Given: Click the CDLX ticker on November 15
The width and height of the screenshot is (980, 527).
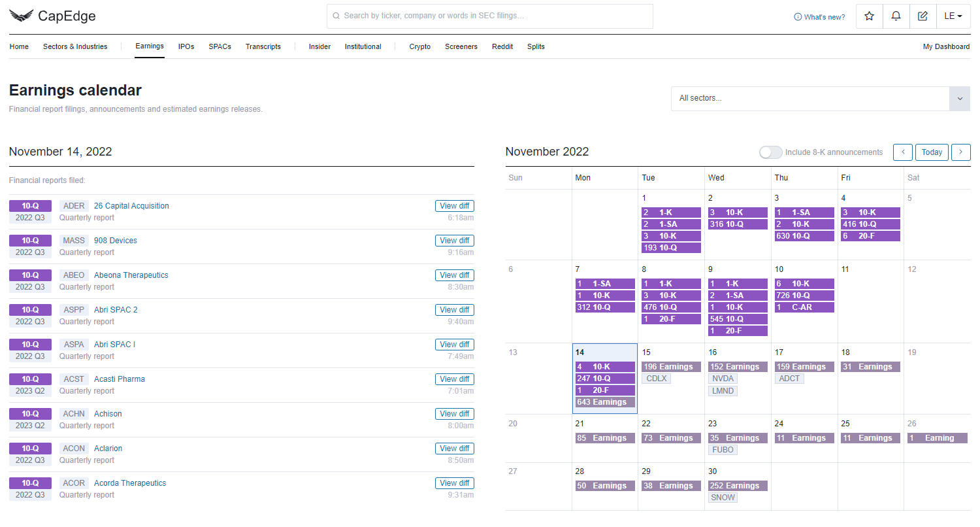Looking at the screenshot, I should (657, 379).
